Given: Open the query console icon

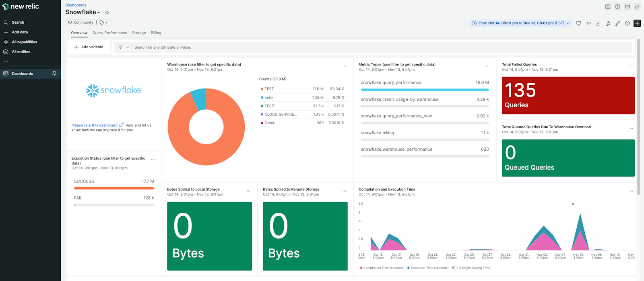Looking at the screenshot, I should point(608,7).
